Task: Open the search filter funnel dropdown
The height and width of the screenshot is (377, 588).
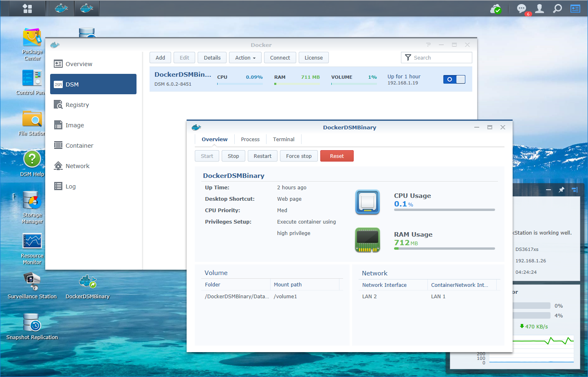Action: (408, 58)
